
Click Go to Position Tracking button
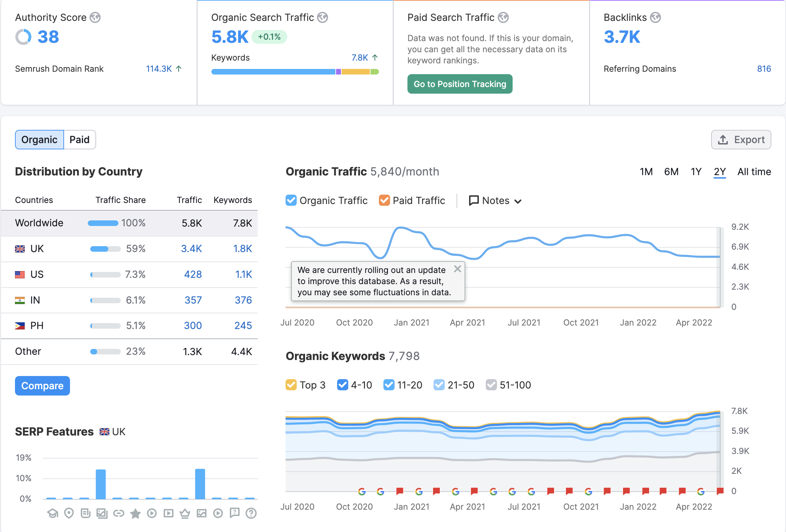[460, 84]
